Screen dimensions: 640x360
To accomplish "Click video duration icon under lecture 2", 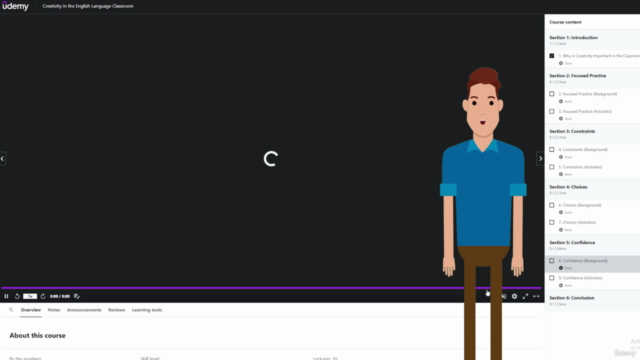I will tap(561, 101).
